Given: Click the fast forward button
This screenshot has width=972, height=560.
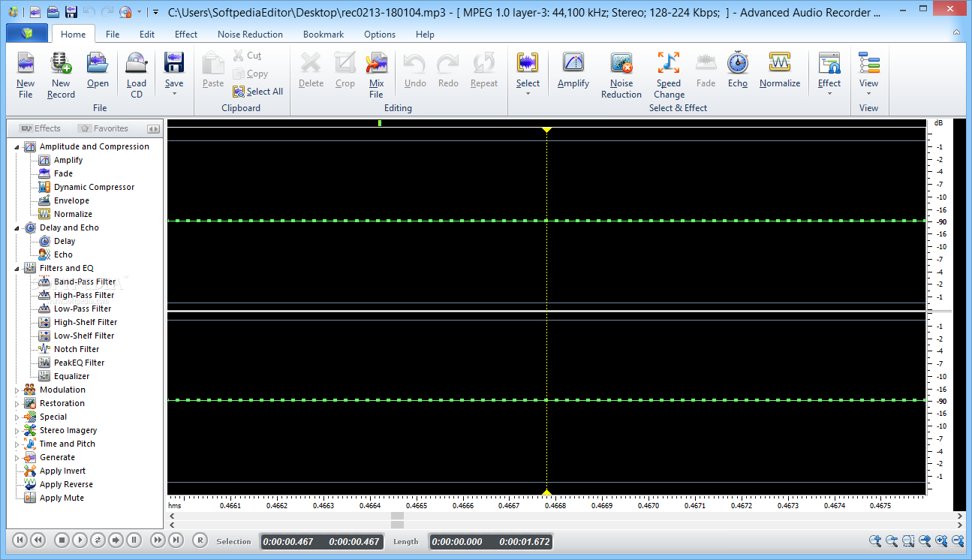Looking at the screenshot, I should click(158, 540).
